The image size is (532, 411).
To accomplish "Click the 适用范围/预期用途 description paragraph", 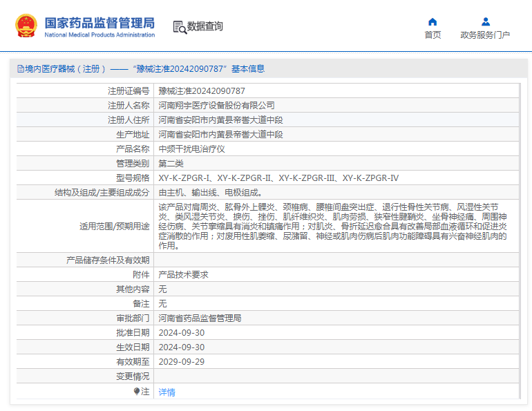I will click(x=332, y=226).
